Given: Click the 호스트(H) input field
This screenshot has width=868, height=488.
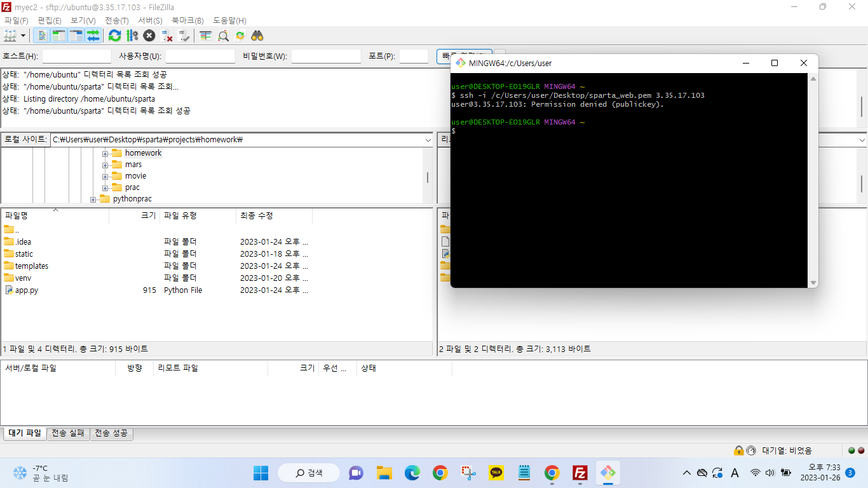Looking at the screenshot, I should coord(76,56).
